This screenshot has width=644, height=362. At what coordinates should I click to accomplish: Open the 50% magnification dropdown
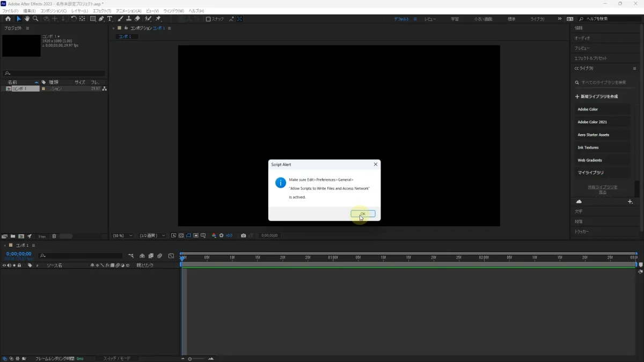122,235
